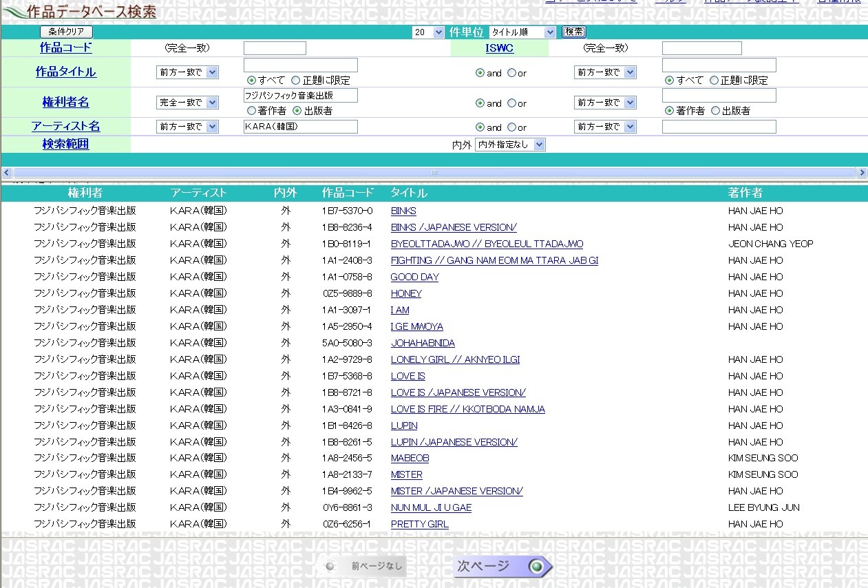Viewport: 868px width, 588px height.
Task: Open MISTER /JAPANESE VERSION/ link
Action: point(457,491)
